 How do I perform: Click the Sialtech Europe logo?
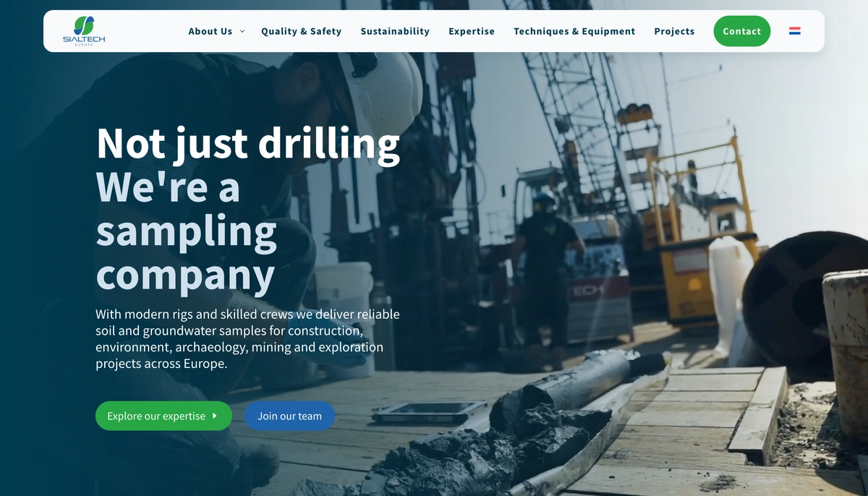coord(83,31)
